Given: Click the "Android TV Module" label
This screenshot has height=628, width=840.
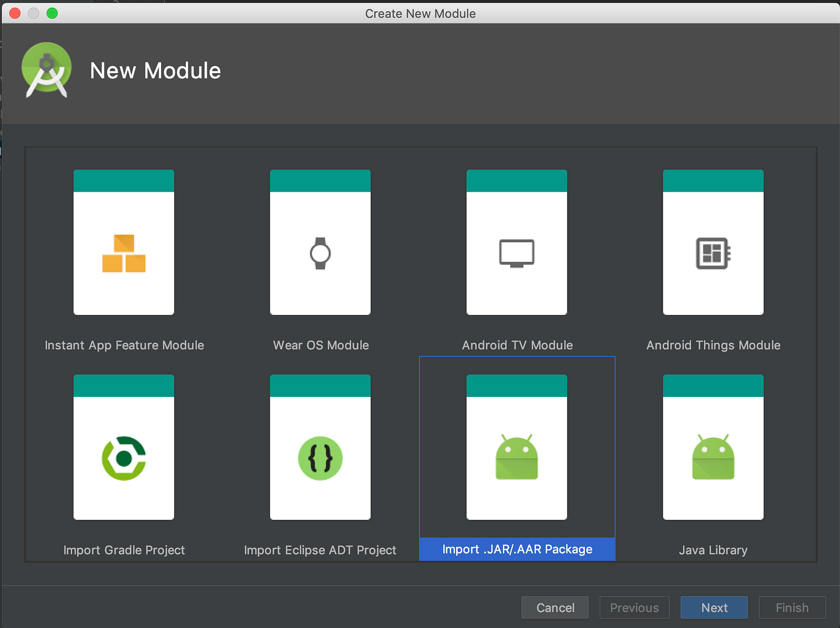Looking at the screenshot, I should 517,345.
